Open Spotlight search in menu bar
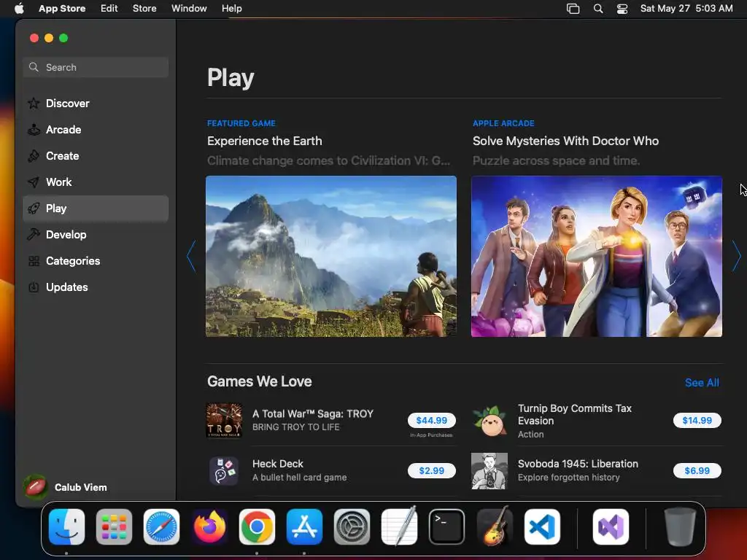 tap(598, 8)
